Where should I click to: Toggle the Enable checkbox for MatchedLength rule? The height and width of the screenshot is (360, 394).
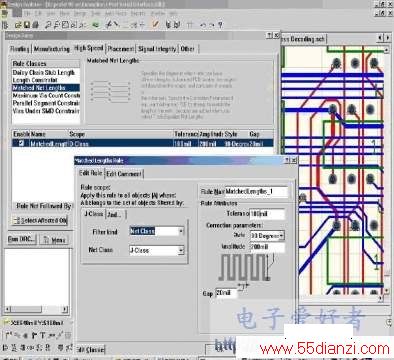21,143
